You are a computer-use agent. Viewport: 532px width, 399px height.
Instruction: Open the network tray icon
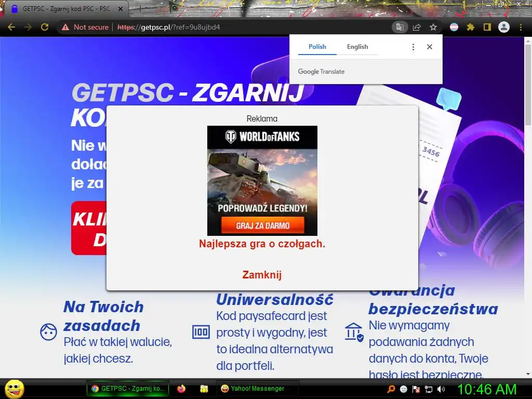click(x=429, y=389)
